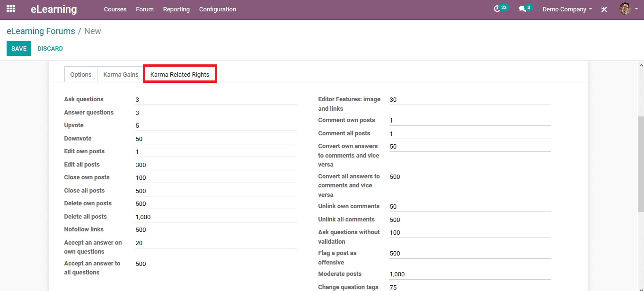Switch to the Karma Gains tab
The height and width of the screenshot is (291, 644).
(121, 74)
